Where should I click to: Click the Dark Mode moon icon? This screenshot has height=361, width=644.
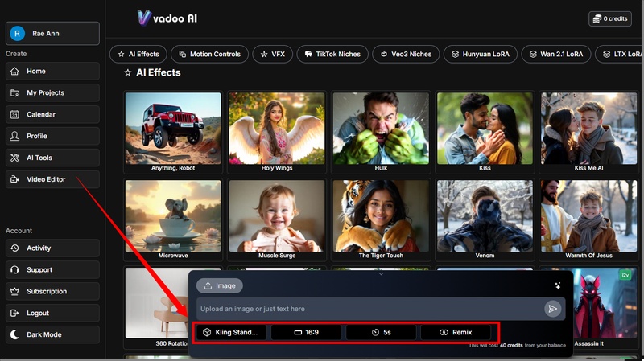[x=14, y=334]
